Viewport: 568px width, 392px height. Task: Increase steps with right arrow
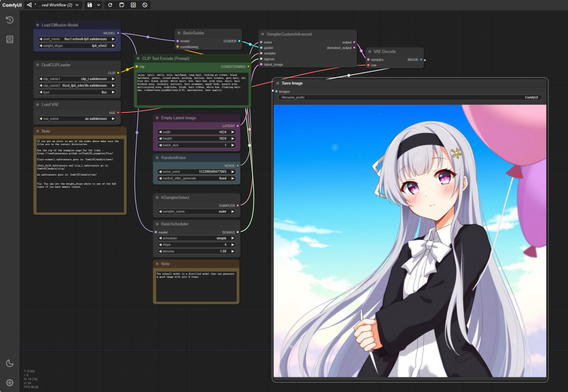click(232, 245)
